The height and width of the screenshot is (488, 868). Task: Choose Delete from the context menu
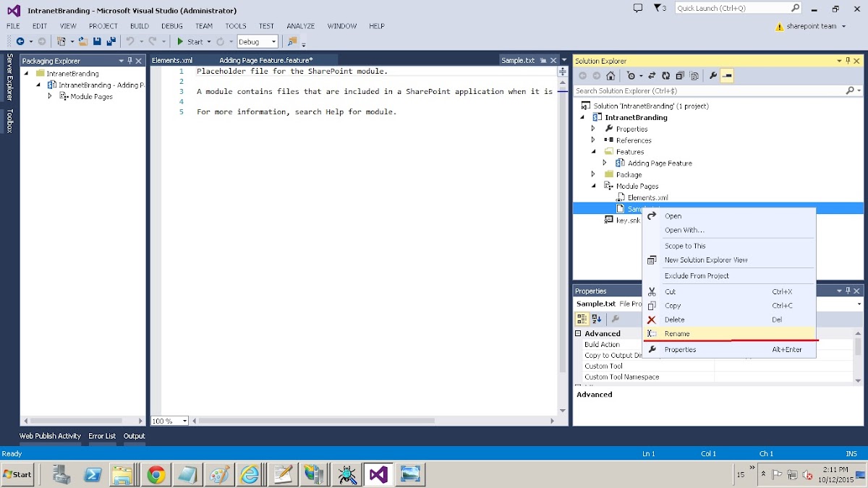[x=729, y=320]
